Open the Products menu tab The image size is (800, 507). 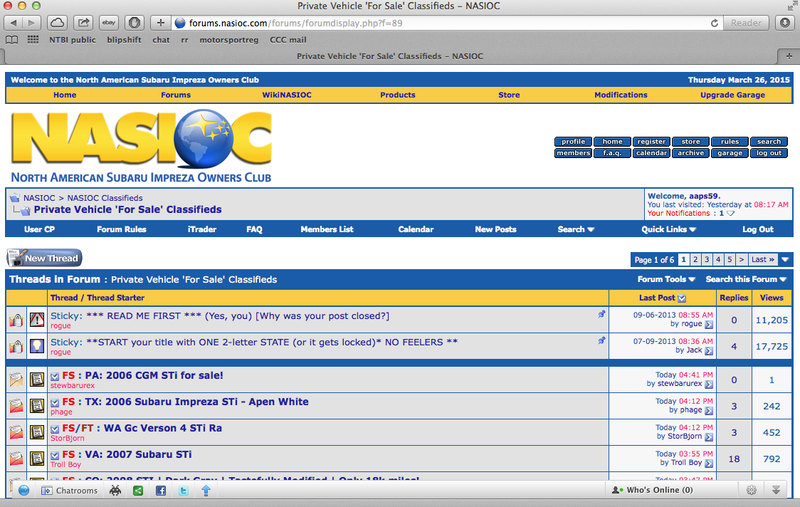click(x=397, y=95)
